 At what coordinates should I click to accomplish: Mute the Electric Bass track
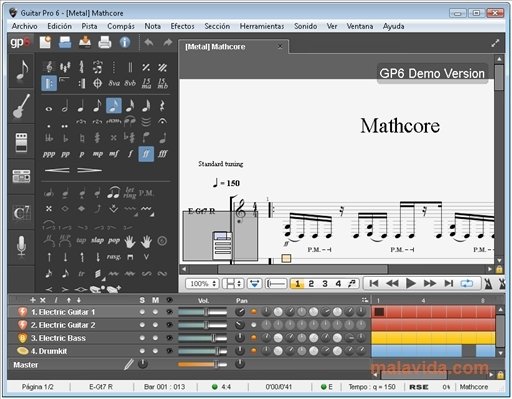[x=155, y=338]
